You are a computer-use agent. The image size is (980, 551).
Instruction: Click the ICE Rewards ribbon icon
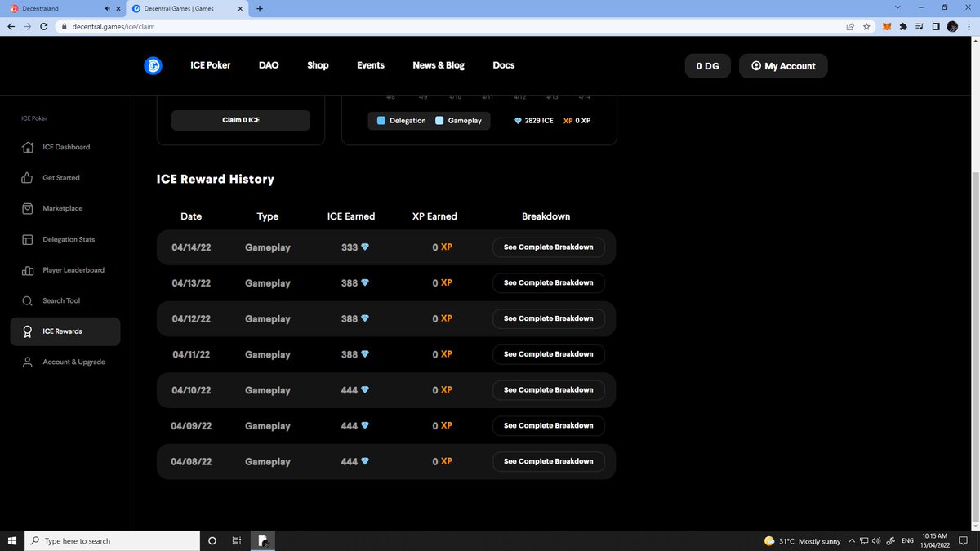(27, 331)
